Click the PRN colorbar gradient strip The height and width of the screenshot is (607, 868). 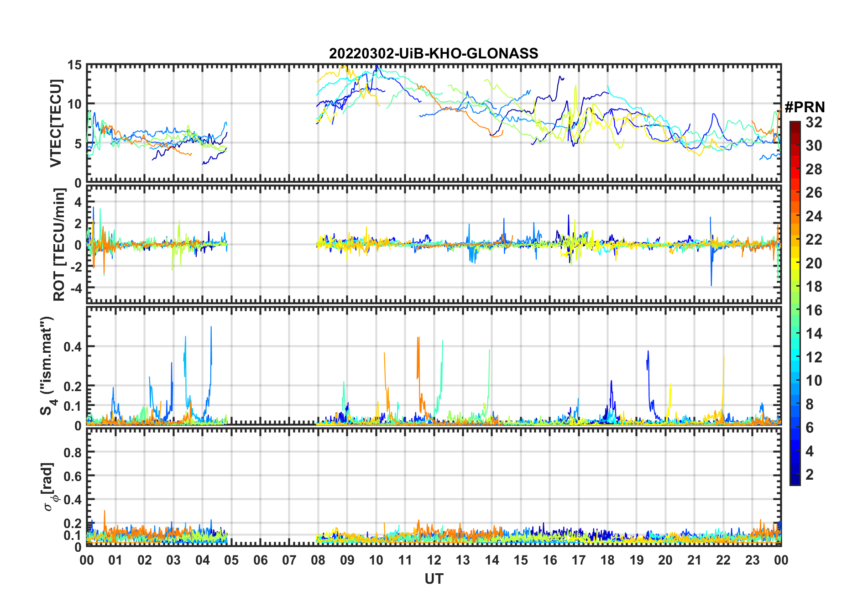[x=795, y=303]
